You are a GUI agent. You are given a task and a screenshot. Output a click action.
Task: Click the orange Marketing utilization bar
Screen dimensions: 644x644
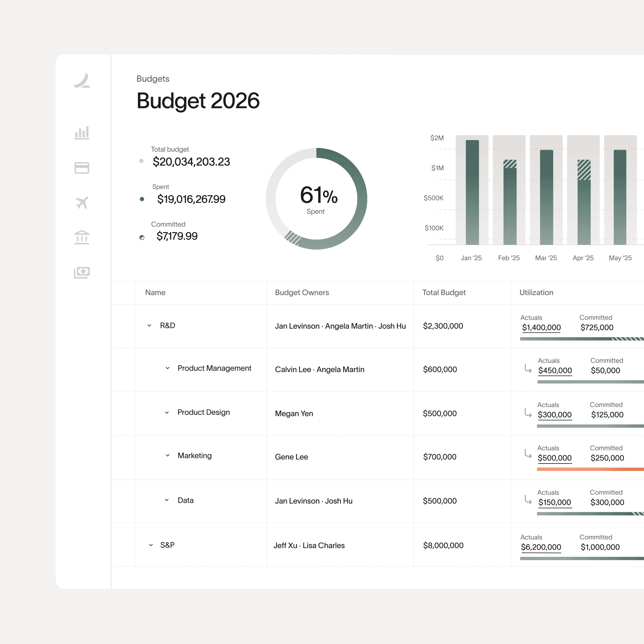click(x=590, y=469)
